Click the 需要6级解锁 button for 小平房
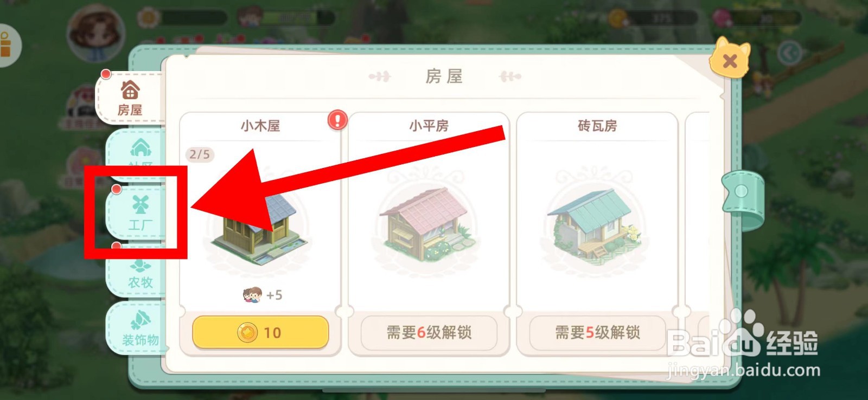This screenshot has width=868, height=400. click(429, 332)
